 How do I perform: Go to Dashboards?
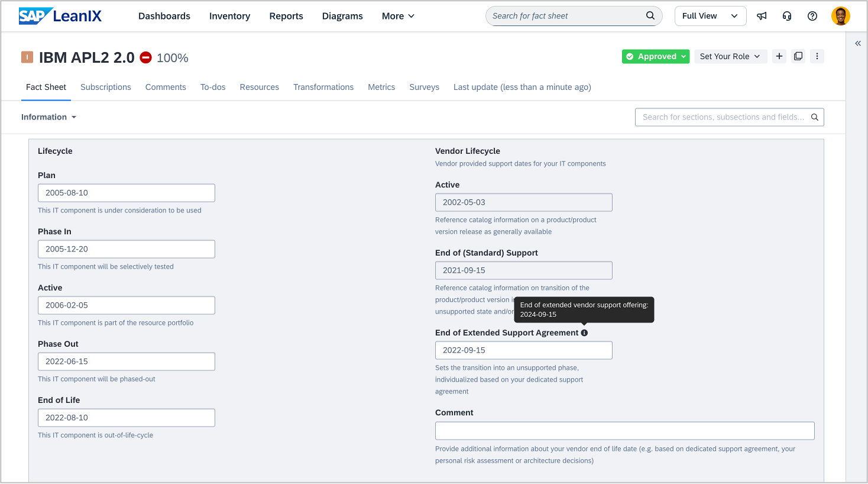[x=164, y=16]
